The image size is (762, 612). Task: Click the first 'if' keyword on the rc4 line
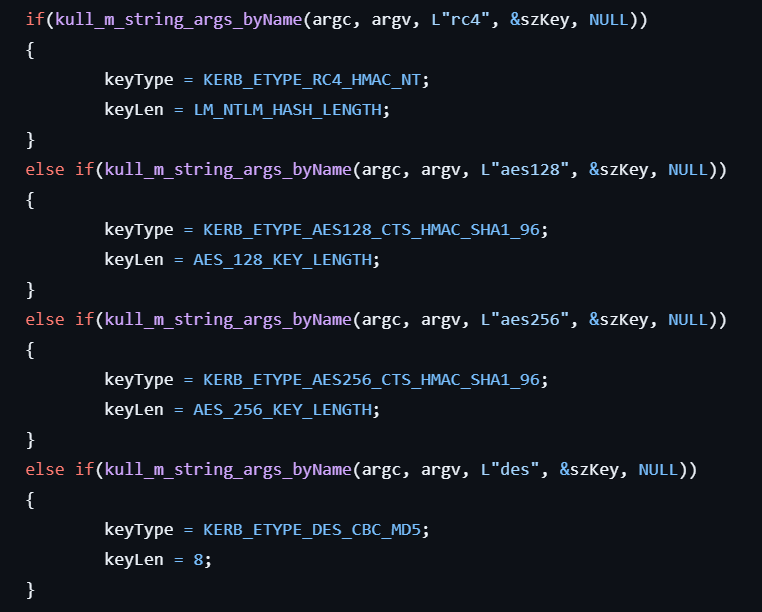tap(35, 20)
